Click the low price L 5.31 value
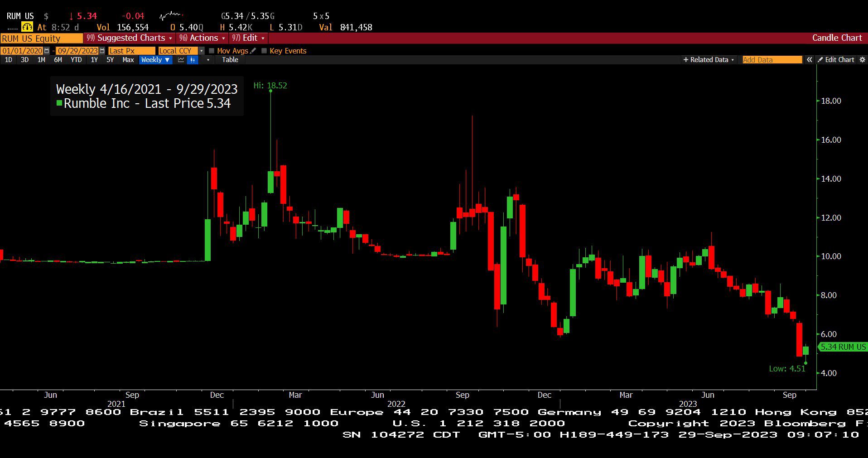Image resolution: width=868 pixels, height=458 pixels. [x=286, y=28]
